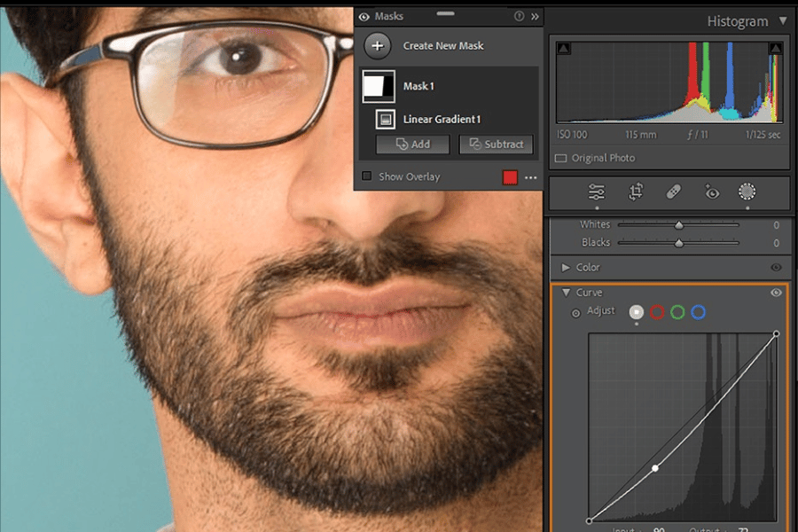Toggle Curve panel visibility eye
798x532 pixels.
[777, 293]
